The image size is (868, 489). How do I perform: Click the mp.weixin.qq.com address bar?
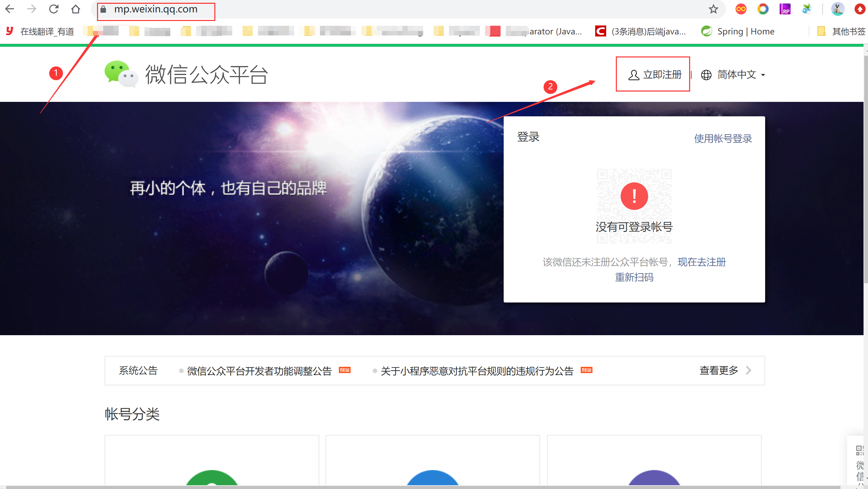(x=156, y=9)
